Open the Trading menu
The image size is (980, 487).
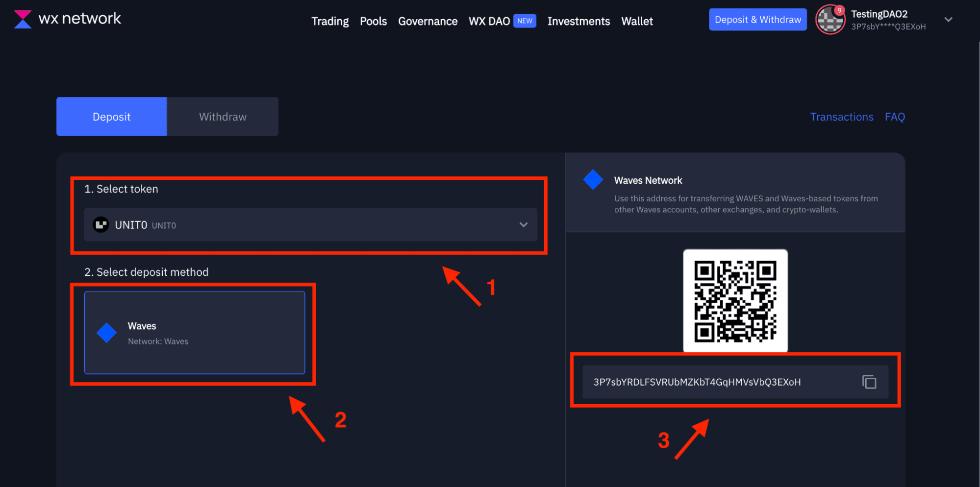point(330,21)
